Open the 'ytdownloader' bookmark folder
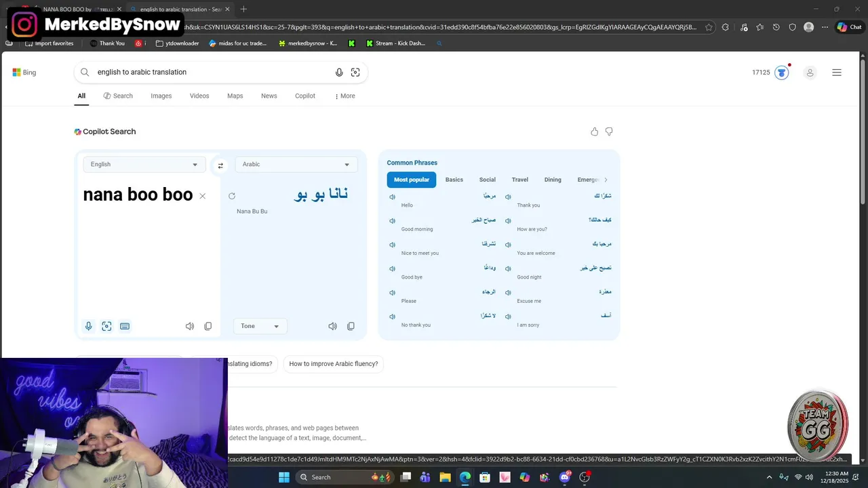Image resolution: width=868 pixels, height=488 pixels. tap(177, 43)
